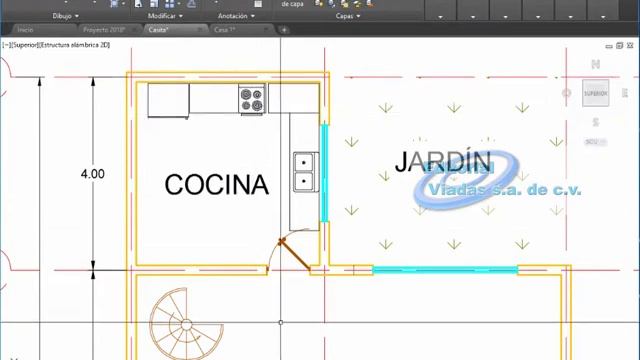Click the Table icon in Anotación panel
The image size is (640, 360).
tap(258, 4)
